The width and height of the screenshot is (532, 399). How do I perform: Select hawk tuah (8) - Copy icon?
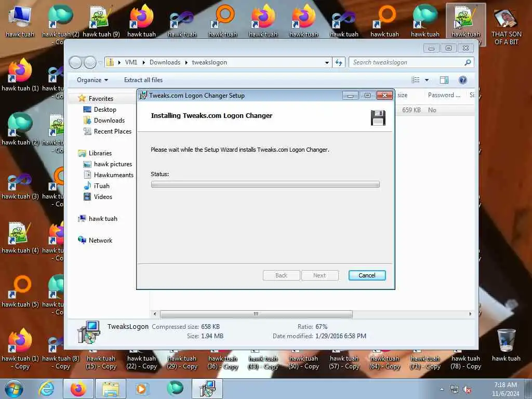tap(60, 352)
